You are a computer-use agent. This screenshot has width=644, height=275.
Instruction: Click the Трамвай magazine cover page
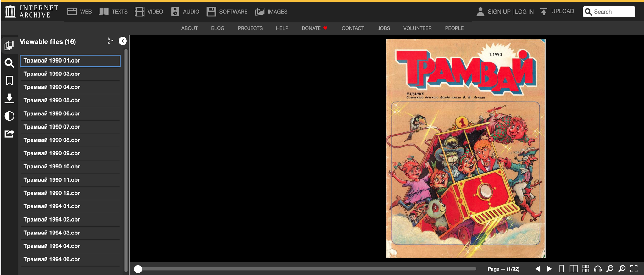pos(465,148)
